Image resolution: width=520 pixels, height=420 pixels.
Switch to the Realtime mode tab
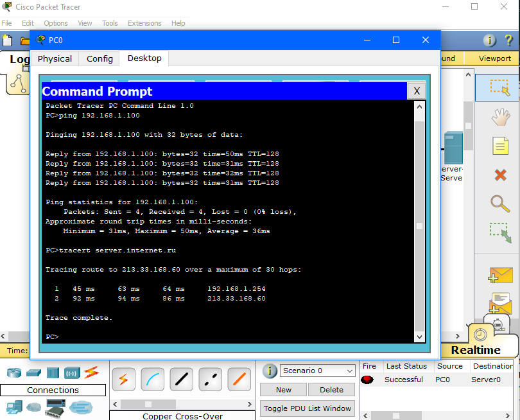[x=476, y=349]
